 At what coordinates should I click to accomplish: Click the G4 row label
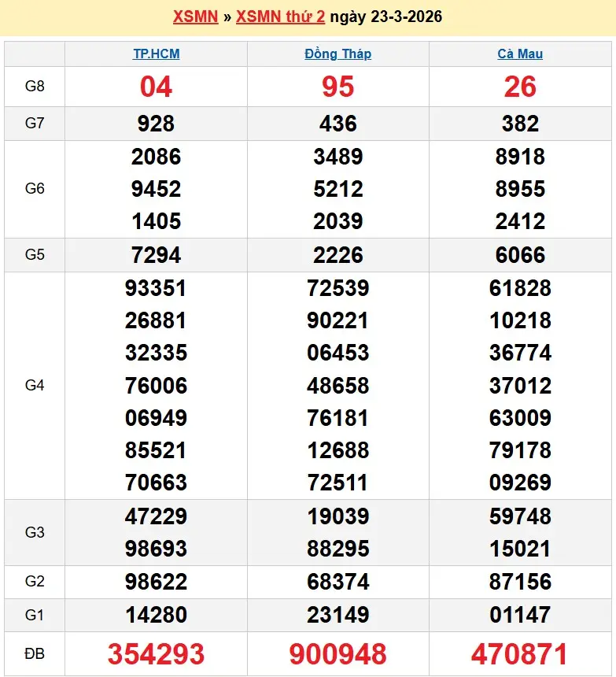click(35, 385)
